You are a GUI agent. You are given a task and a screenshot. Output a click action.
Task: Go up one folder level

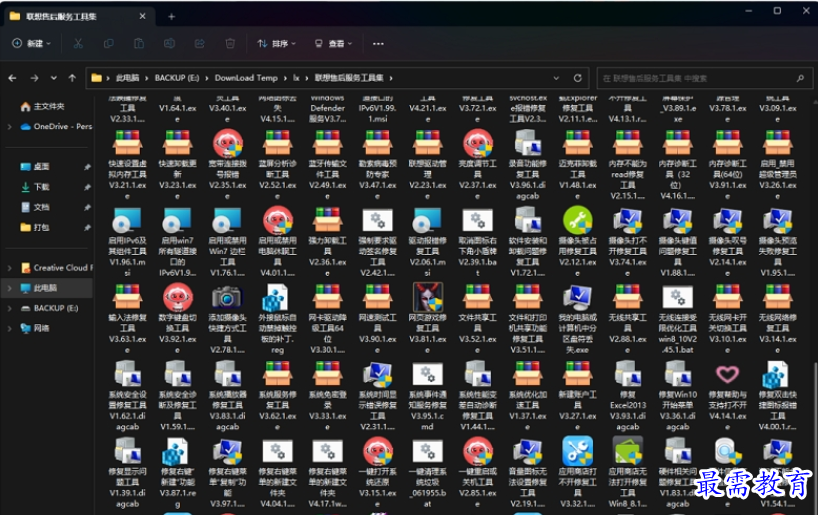72,78
